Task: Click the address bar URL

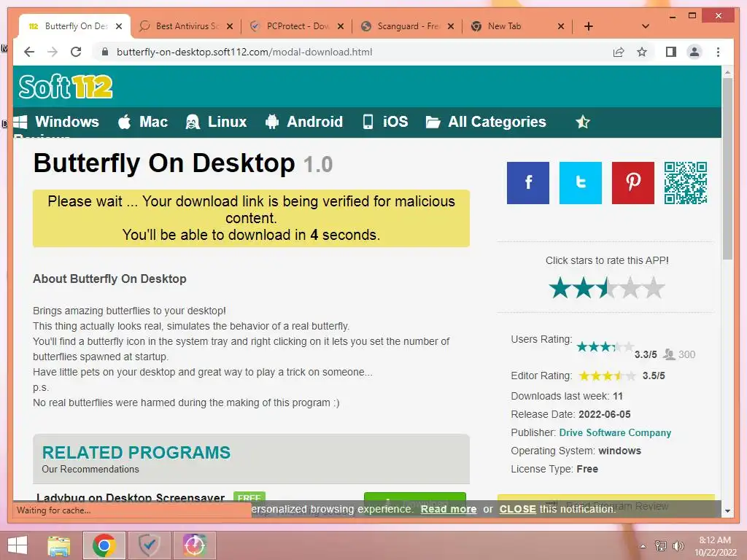Action: tap(244, 52)
